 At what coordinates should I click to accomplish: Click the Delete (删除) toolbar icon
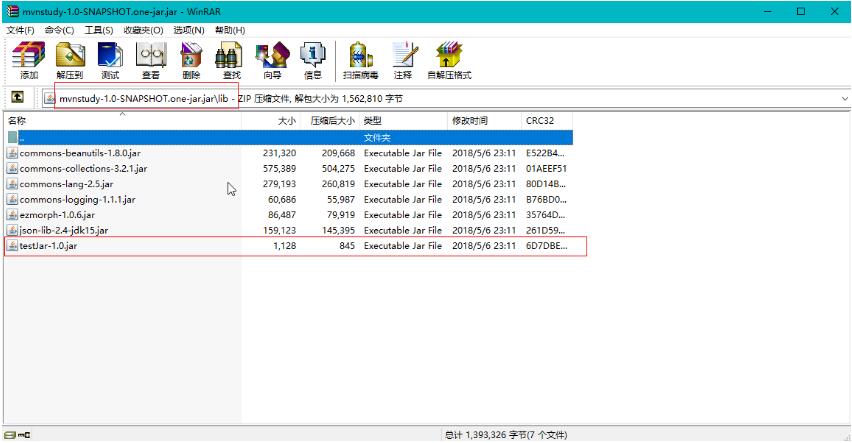(x=191, y=60)
